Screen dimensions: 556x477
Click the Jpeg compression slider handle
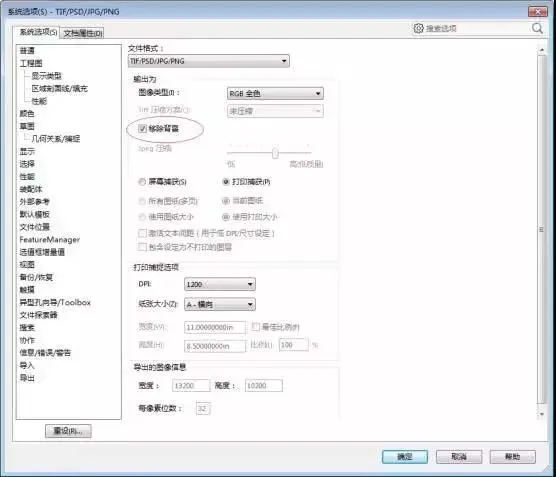click(x=275, y=153)
